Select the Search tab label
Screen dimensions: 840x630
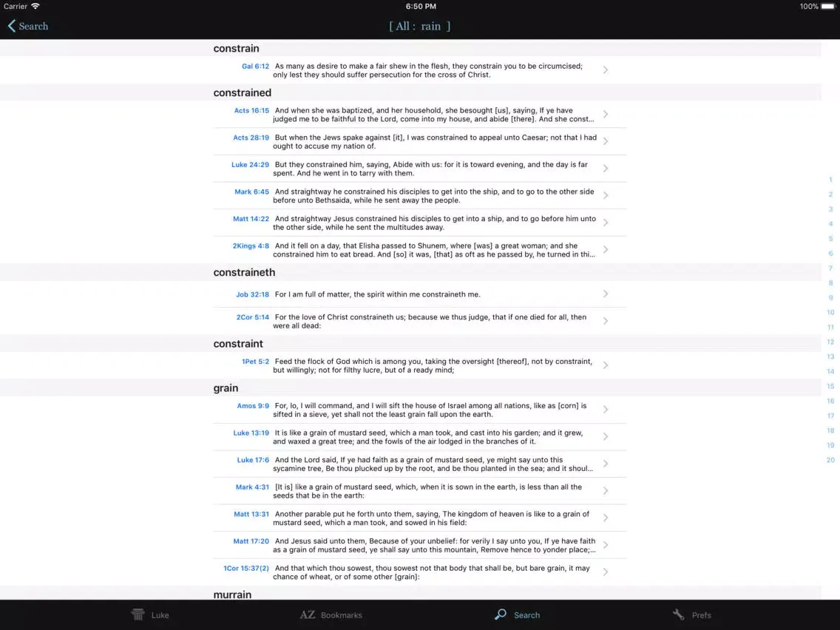(526, 615)
